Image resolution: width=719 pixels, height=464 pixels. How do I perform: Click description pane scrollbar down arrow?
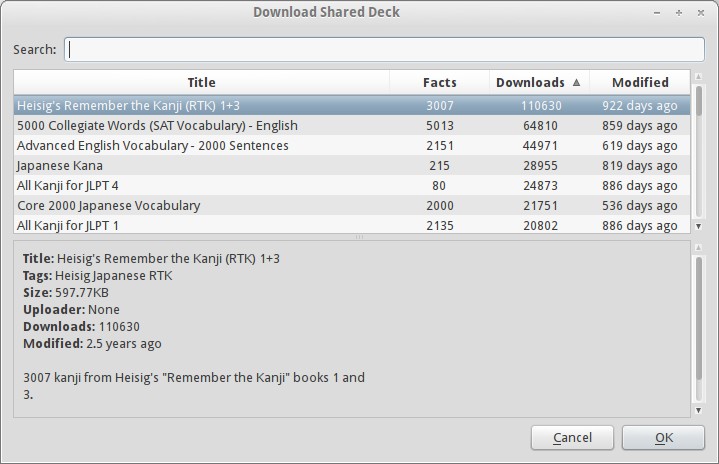point(698,410)
